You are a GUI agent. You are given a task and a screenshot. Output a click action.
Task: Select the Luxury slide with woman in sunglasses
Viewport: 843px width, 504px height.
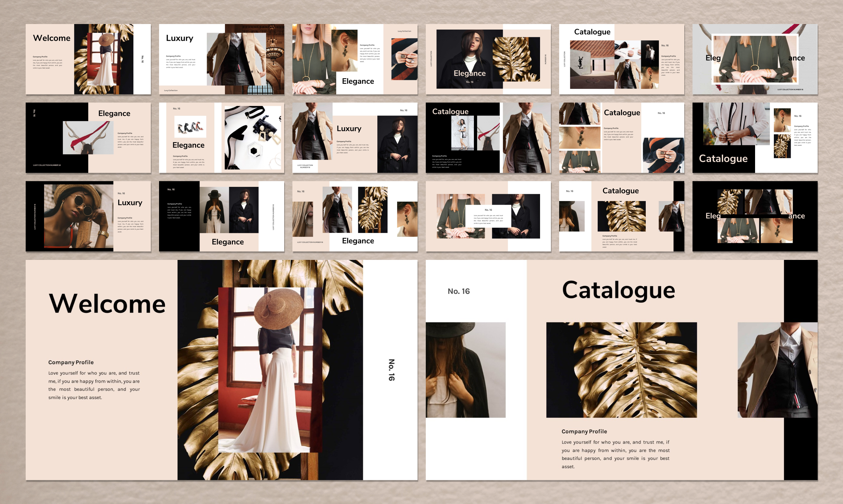[x=88, y=216]
